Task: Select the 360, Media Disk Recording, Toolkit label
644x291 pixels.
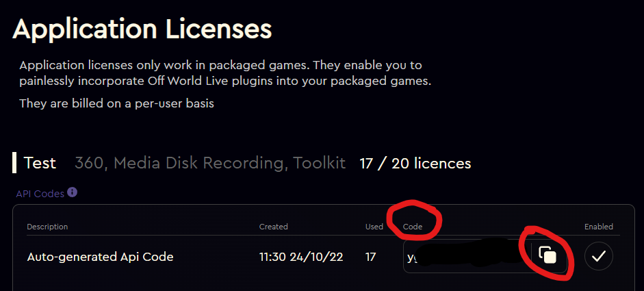Action: (210, 164)
